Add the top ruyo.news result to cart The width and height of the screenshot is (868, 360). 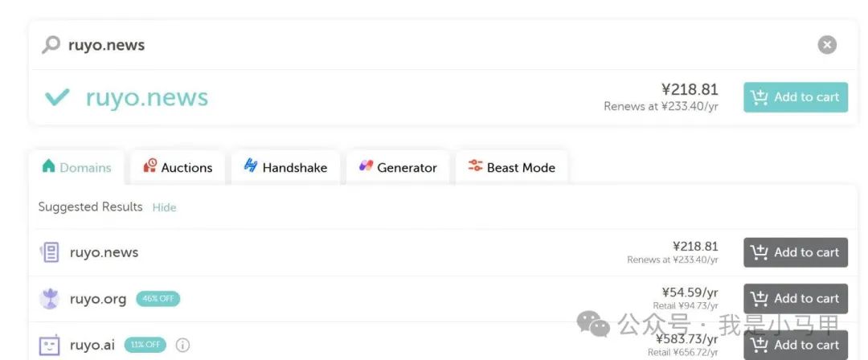pos(796,97)
